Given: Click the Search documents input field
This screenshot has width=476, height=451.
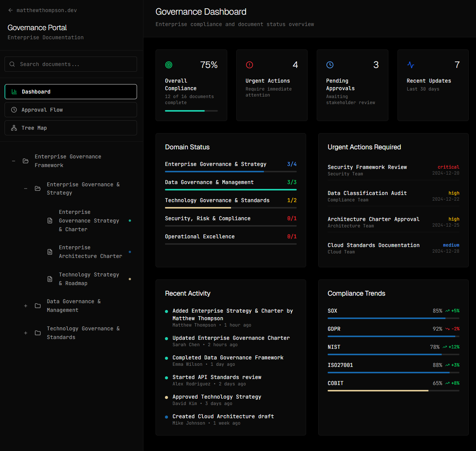Looking at the screenshot, I should click(71, 64).
